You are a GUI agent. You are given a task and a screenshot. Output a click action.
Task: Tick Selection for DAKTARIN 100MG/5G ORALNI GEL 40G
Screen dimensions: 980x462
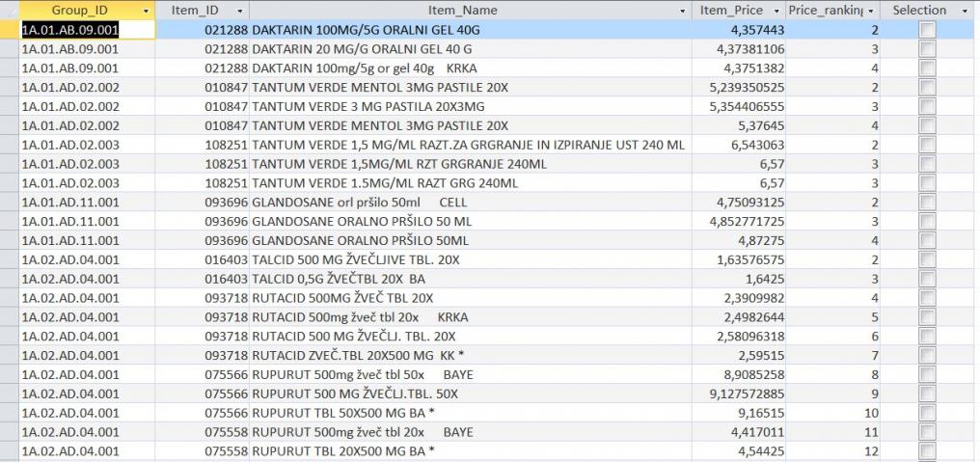pos(927,29)
